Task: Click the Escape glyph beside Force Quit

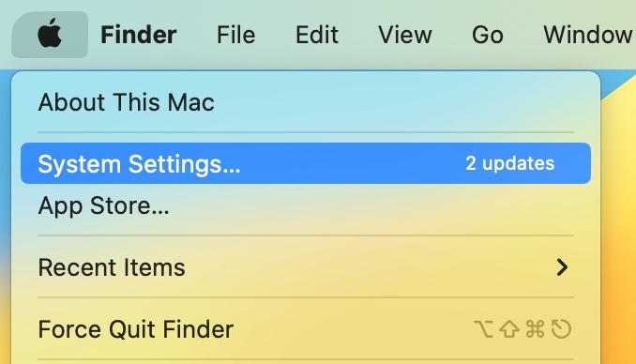Action: pyautogui.click(x=561, y=329)
